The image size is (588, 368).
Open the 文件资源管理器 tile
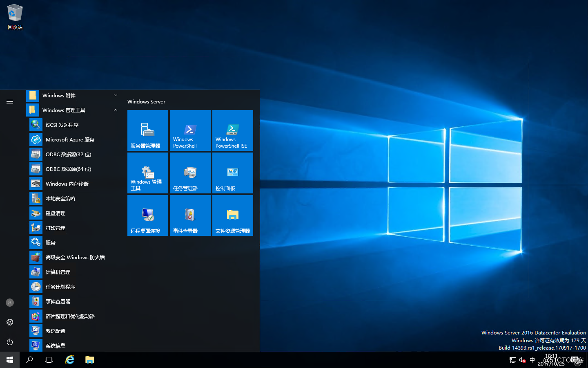coord(233,215)
